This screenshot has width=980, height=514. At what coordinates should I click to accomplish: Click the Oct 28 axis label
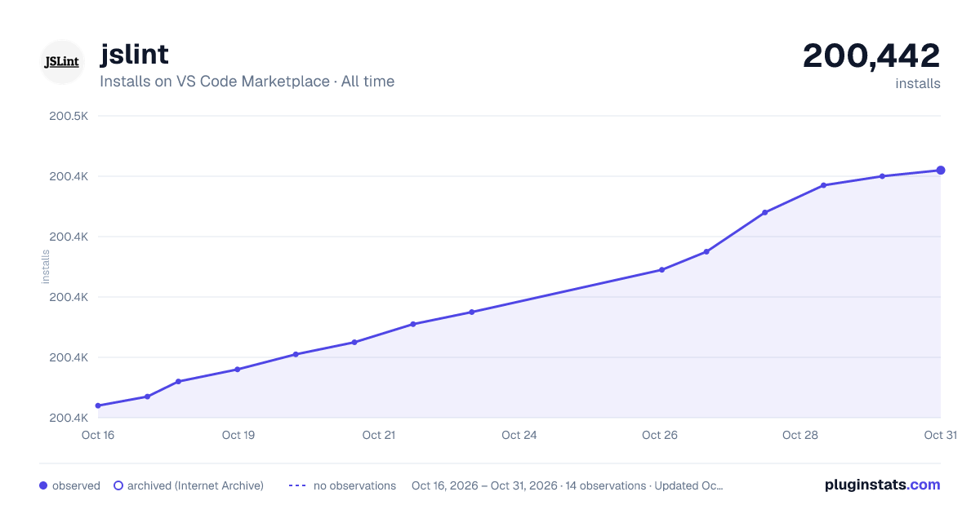coord(800,435)
